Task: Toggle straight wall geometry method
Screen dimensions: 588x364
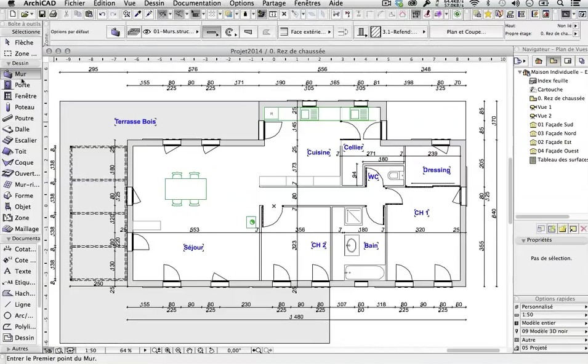Action: (x=212, y=32)
